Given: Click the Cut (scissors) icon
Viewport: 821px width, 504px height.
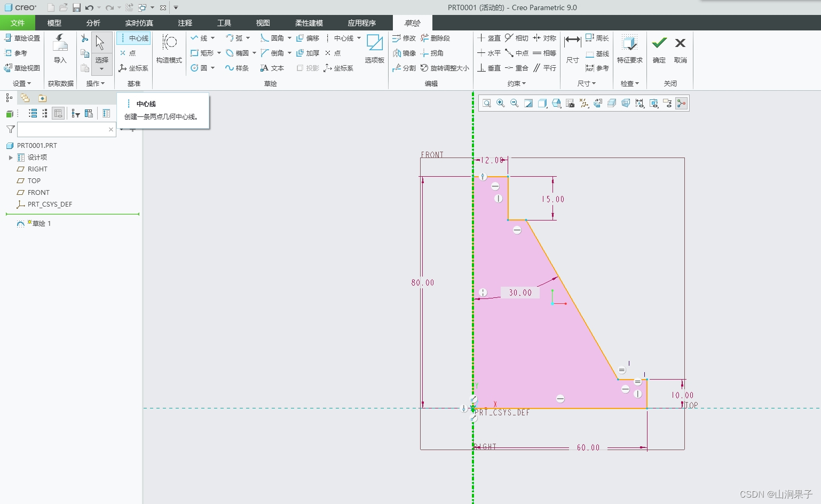Looking at the screenshot, I should point(84,38).
